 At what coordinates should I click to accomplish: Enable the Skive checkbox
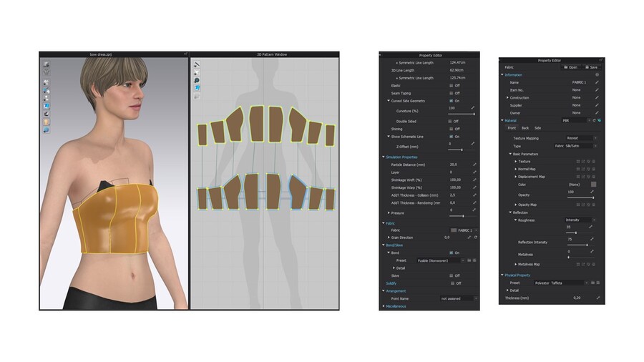451,276
